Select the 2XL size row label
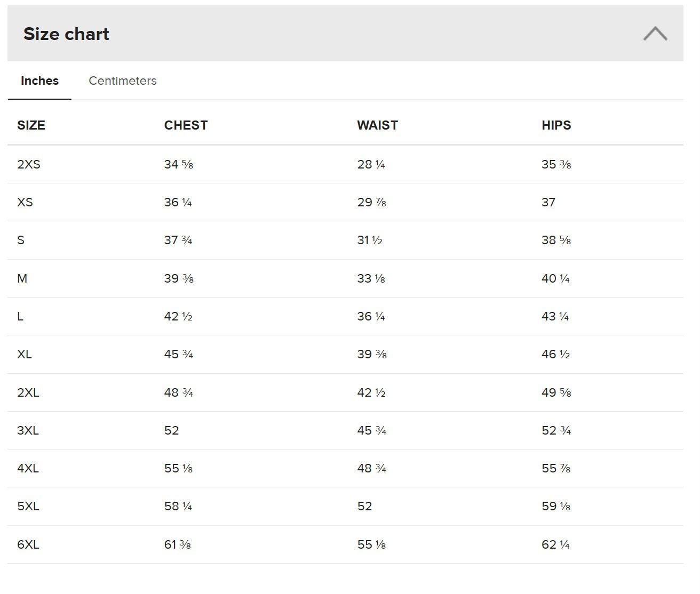 [x=28, y=393]
